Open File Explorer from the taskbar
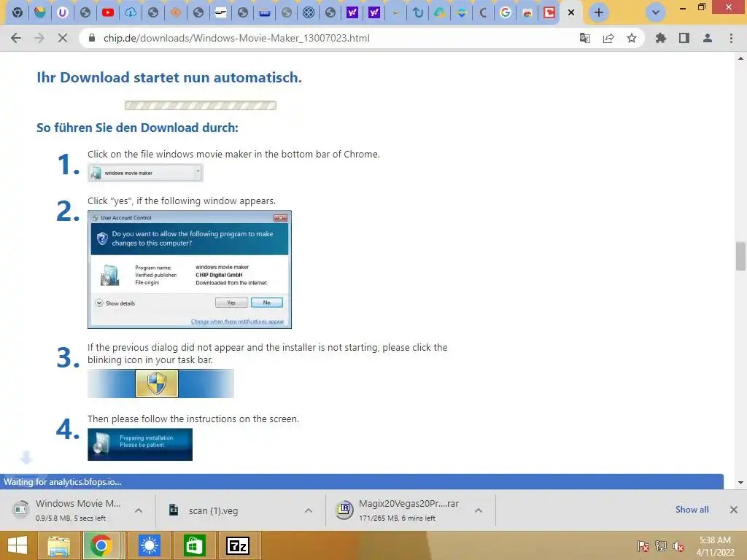 (58, 545)
